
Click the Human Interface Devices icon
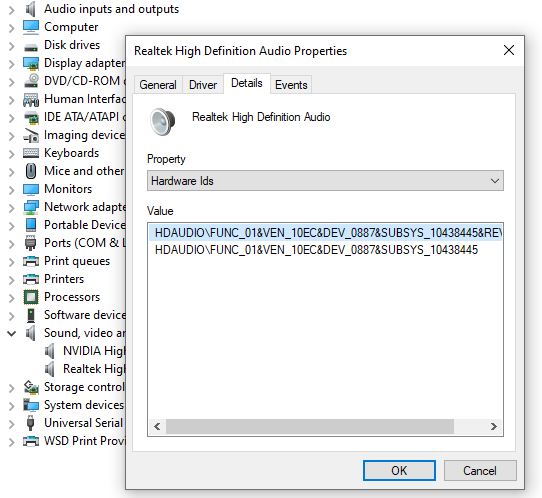point(31,99)
